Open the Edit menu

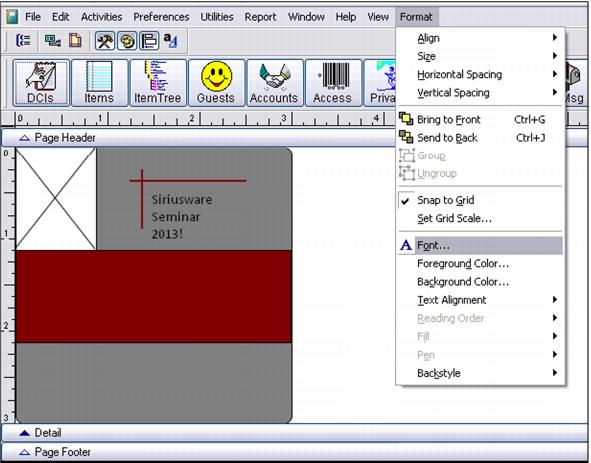click(60, 17)
